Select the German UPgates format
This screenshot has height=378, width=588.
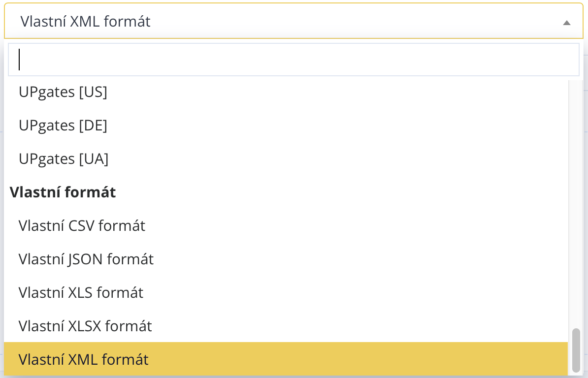point(63,126)
